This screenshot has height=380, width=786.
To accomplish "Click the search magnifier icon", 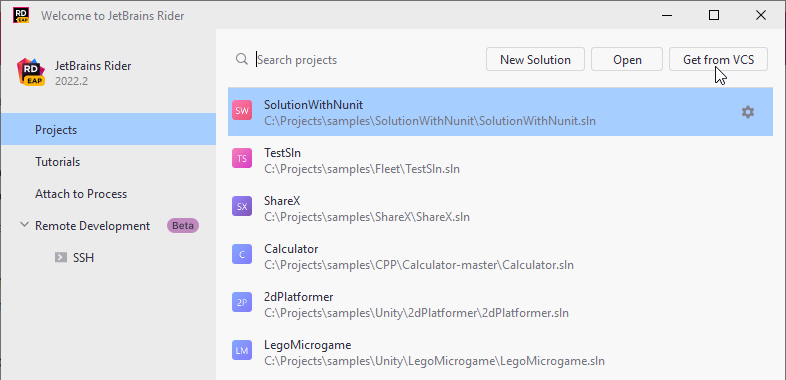I will (x=242, y=59).
